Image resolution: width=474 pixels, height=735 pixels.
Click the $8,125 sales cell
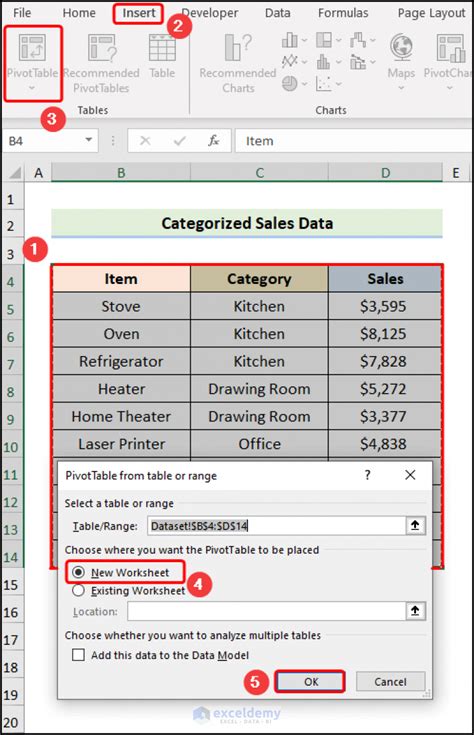[385, 334]
